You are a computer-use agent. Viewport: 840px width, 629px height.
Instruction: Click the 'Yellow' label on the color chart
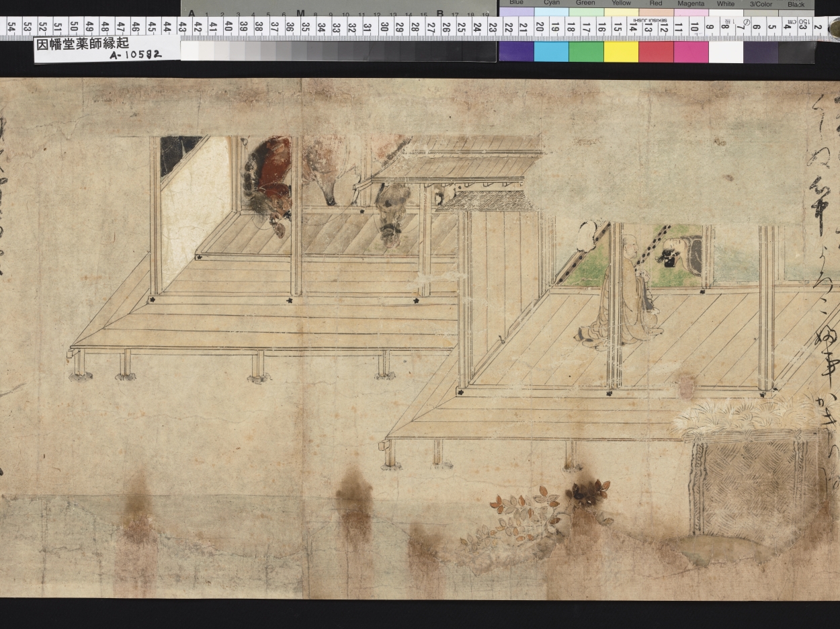pos(622,3)
